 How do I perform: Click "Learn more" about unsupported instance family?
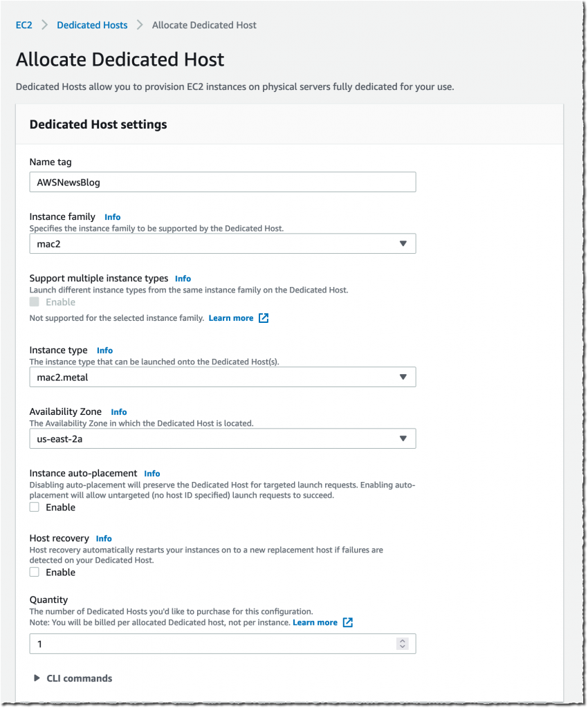pyautogui.click(x=232, y=318)
